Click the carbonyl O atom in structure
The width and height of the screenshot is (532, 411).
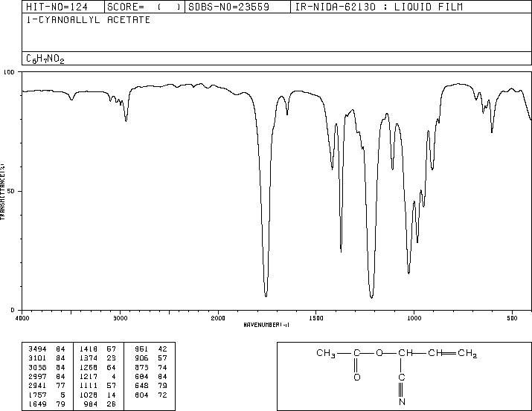tap(357, 377)
